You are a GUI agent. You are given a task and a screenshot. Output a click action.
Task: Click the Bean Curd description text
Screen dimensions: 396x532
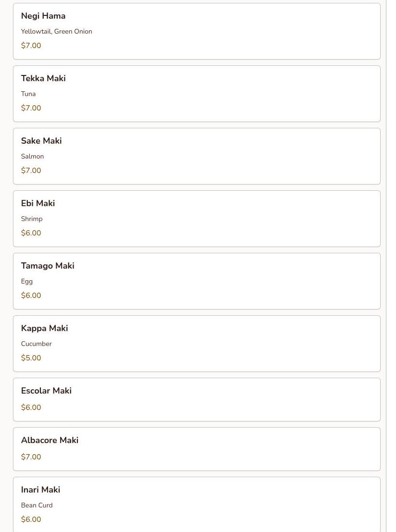[37, 505]
